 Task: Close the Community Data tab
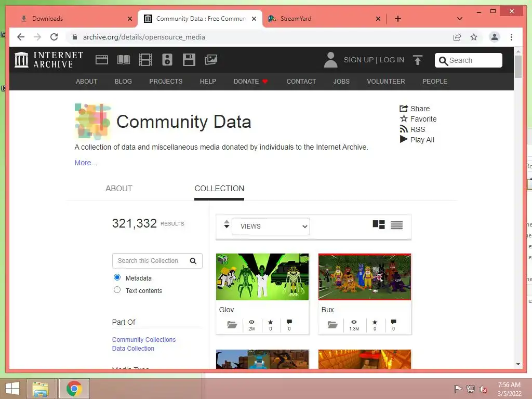254,19
